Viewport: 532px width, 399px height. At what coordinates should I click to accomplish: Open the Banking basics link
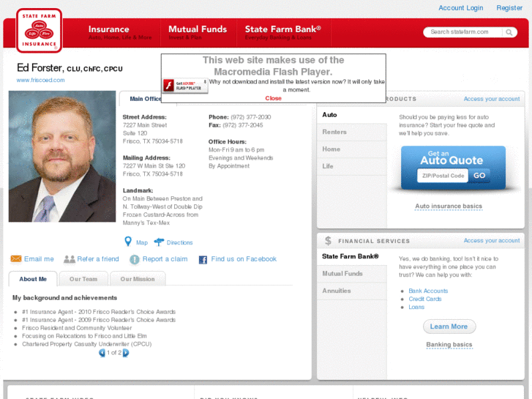coord(449,345)
